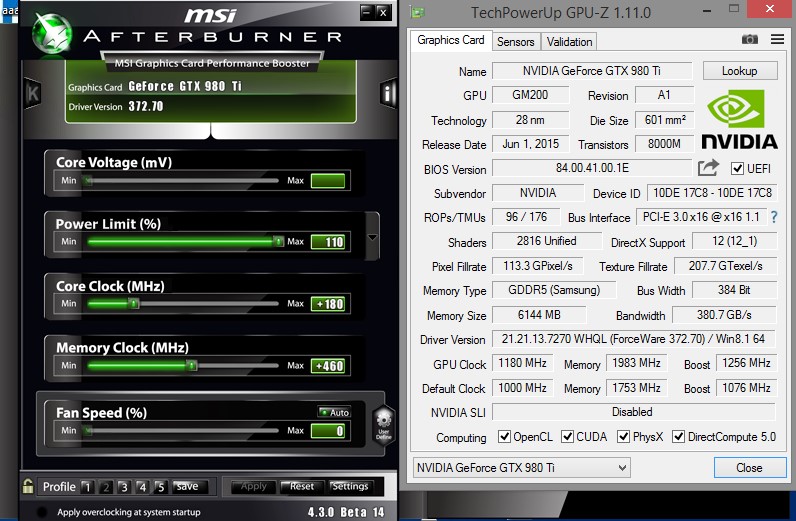Click the GPU name field in GPU-Z
This screenshot has height=521, width=796.
click(592, 71)
